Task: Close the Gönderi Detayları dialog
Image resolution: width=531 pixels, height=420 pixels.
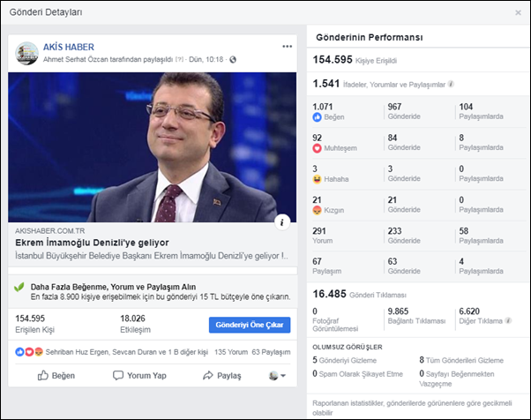Action: [x=518, y=12]
